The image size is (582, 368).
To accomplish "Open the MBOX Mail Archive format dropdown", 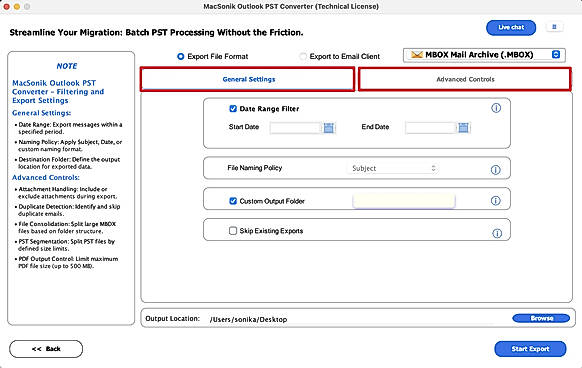I will [x=484, y=55].
